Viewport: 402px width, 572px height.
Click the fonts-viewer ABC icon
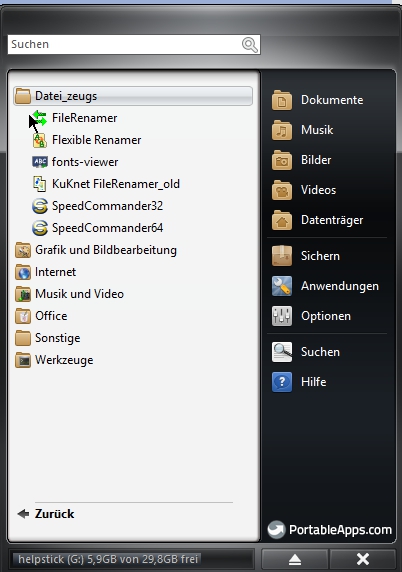pyautogui.click(x=39, y=162)
